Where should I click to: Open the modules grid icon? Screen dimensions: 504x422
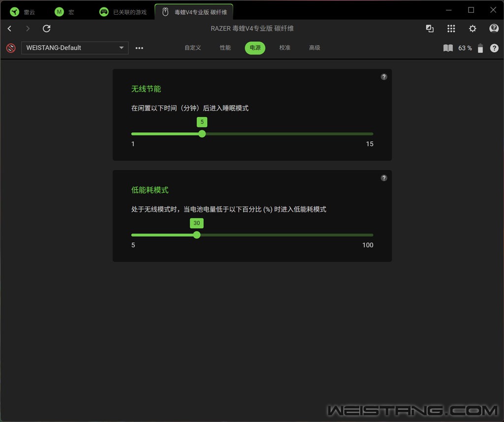[x=451, y=29]
